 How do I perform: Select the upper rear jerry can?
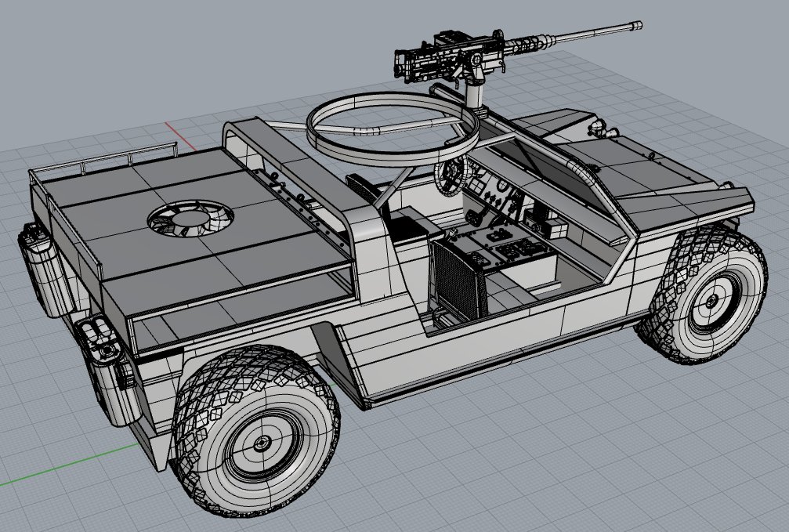point(45,270)
